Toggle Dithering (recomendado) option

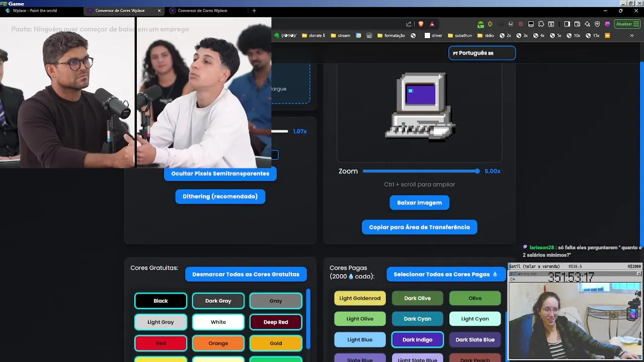pyautogui.click(x=220, y=197)
